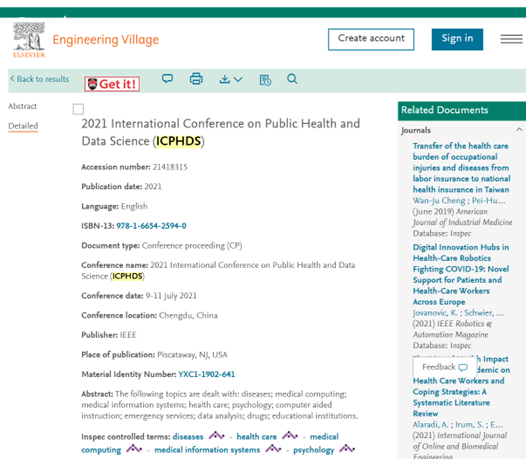The width and height of the screenshot is (526, 459).
Task: Open the comment speech bubble icon
Action: [167, 79]
